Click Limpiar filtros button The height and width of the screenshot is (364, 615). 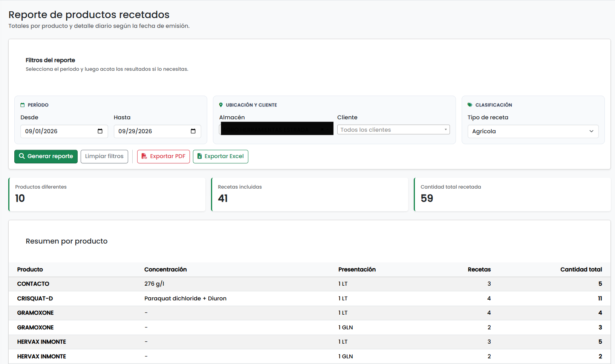pyautogui.click(x=104, y=157)
